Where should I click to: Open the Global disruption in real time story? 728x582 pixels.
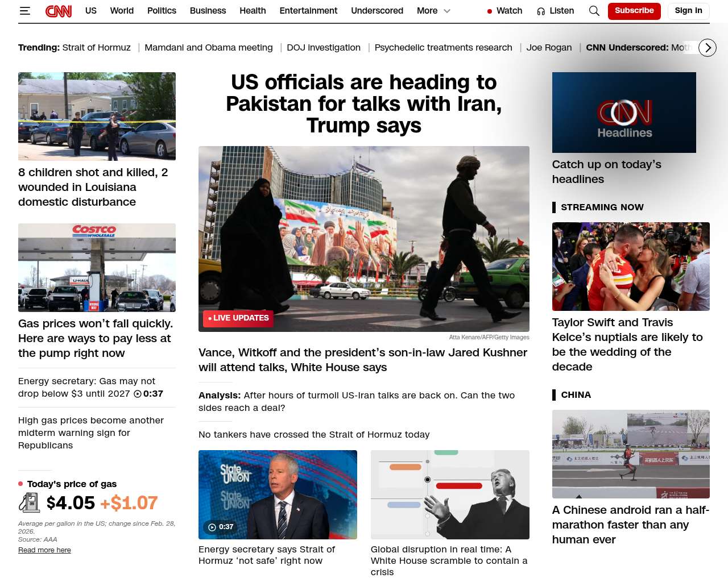[x=449, y=560]
